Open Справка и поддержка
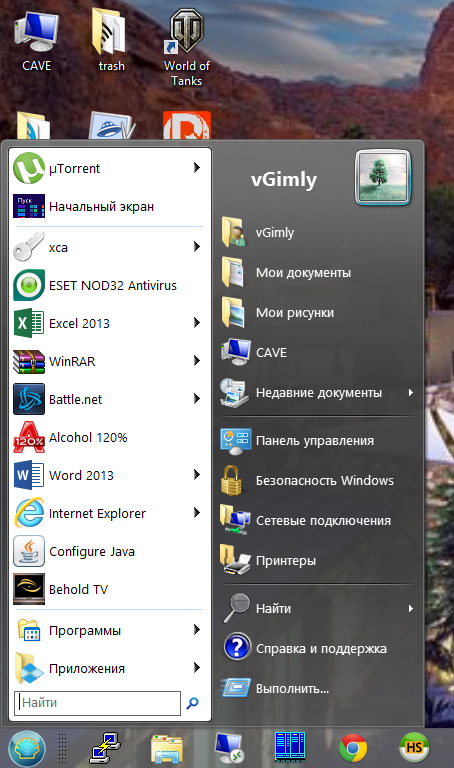Viewport: 454px width, 768px height. (x=318, y=648)
